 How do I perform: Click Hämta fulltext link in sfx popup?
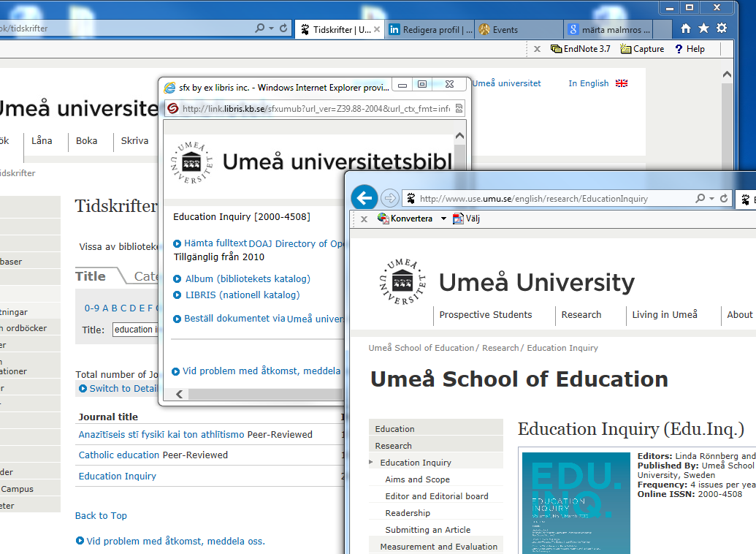215,243
